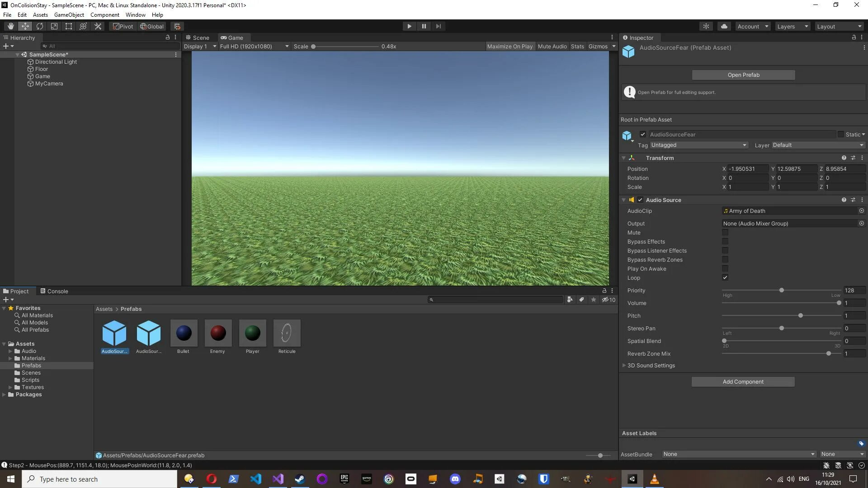
Task: Enable the Play On Awake checkbox
Action: 725,269
